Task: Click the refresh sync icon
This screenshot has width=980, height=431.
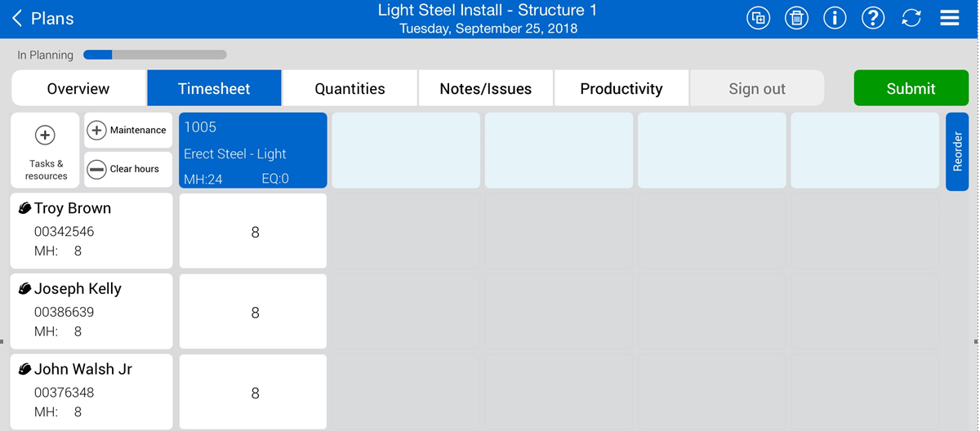Action: pos(911,18)
